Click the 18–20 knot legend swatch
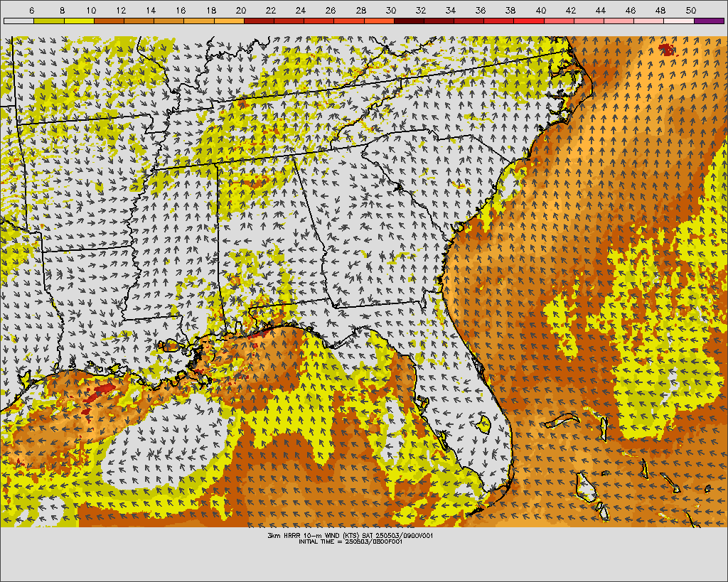Screen dimensions: 728x582 point(230,21)
